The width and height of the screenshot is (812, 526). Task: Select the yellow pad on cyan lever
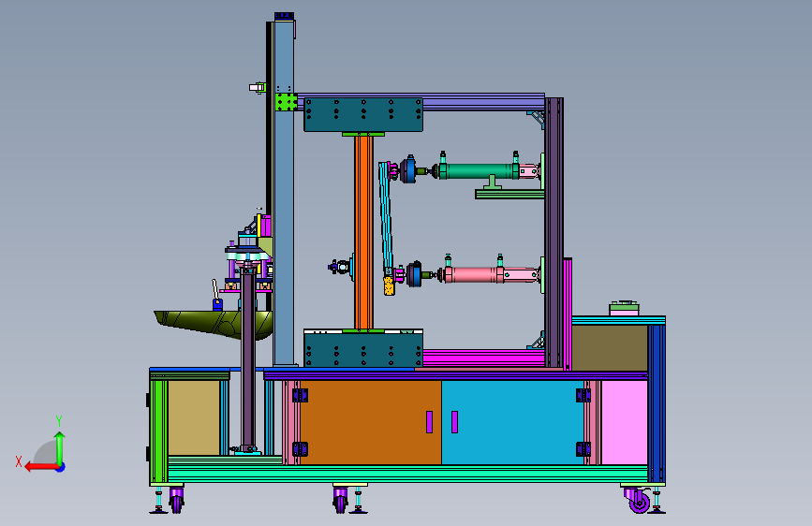[389, 285]
